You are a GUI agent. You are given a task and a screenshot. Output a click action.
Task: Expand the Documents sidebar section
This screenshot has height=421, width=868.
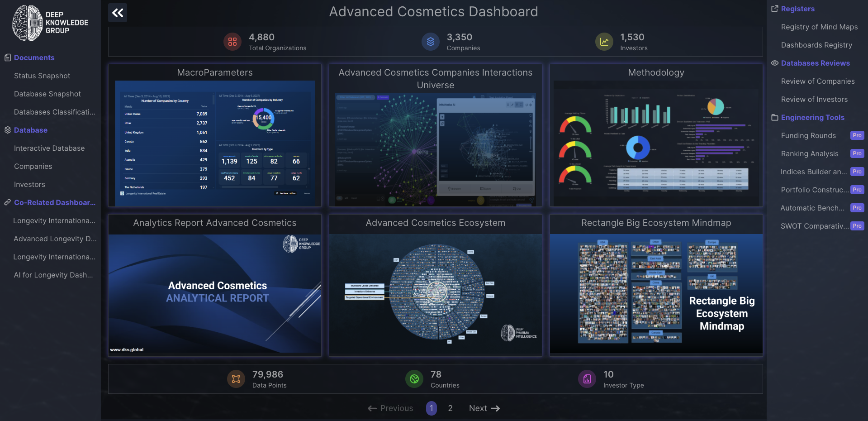pos(34,58)
